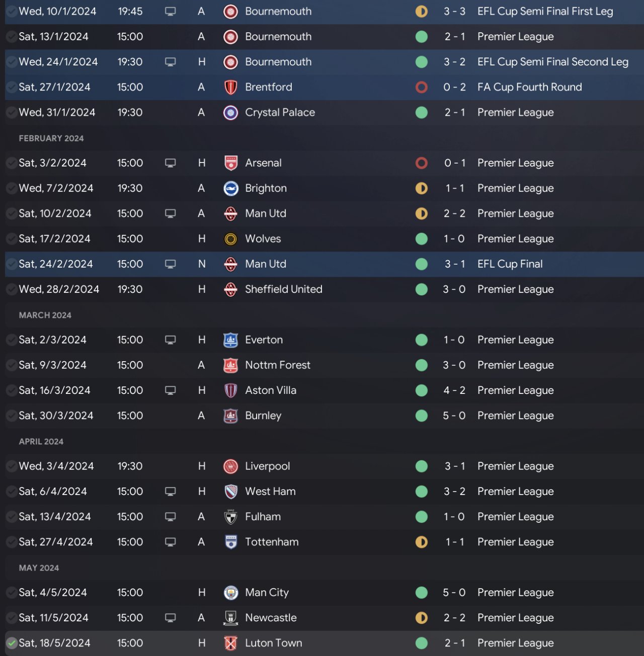Open the 5 - 0 Man City result
Screen dimensions: 644x656
454,593
